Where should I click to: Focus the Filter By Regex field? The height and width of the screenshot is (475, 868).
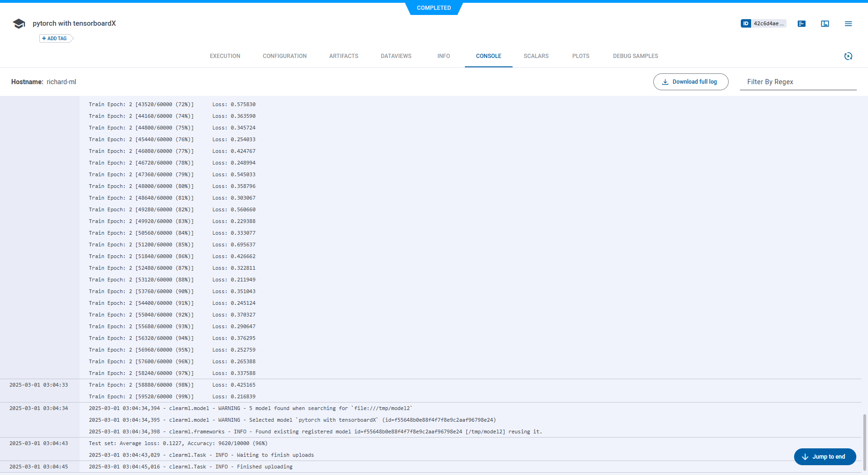[x=797, y=82]
